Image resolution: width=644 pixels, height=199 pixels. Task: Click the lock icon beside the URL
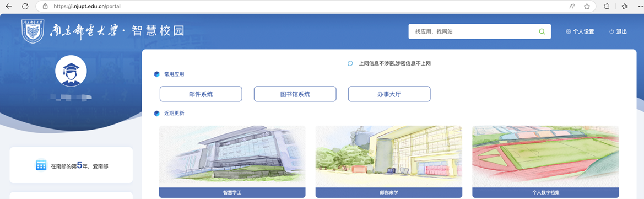click(45, 7)
